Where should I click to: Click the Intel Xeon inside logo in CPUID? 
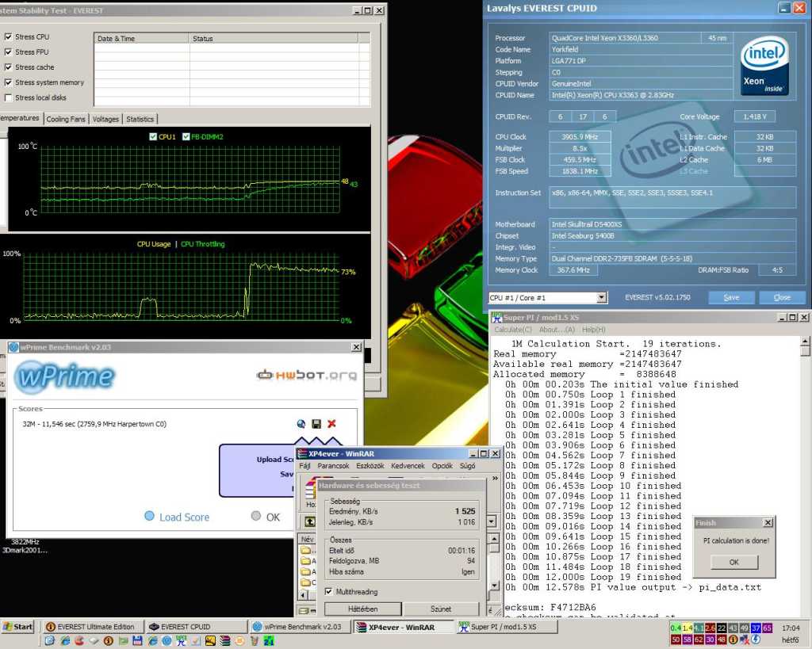[764, 65]
